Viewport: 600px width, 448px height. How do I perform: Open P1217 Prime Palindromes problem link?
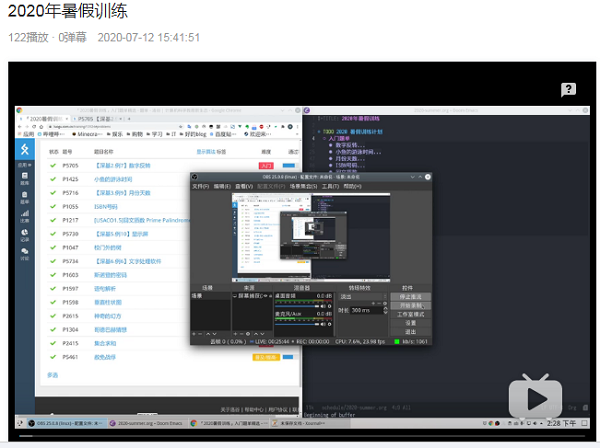(x=142, y=220)
